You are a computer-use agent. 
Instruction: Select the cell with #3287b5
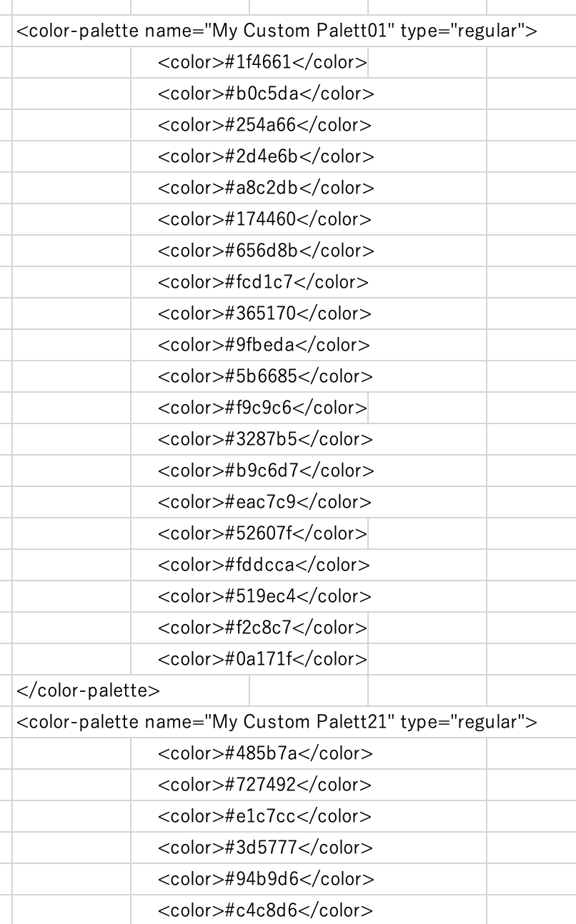pyautogui.click(x=249, y=439)
